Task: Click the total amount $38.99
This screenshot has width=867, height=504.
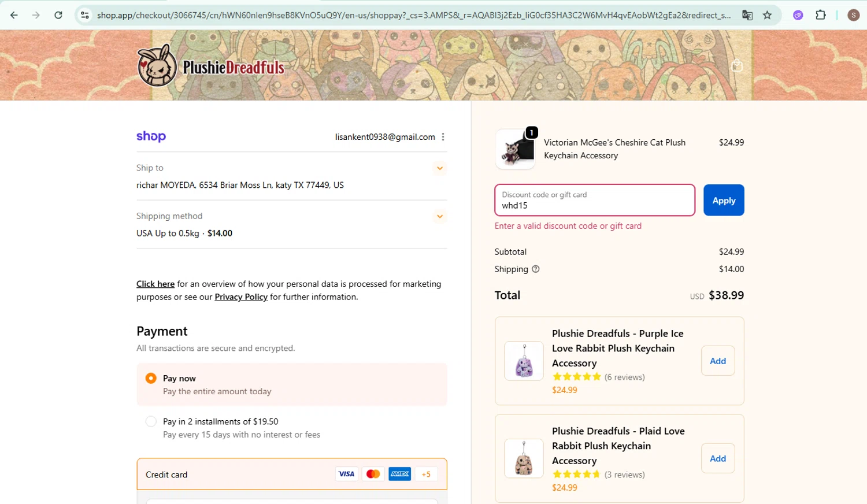Action: pos(727,295)
